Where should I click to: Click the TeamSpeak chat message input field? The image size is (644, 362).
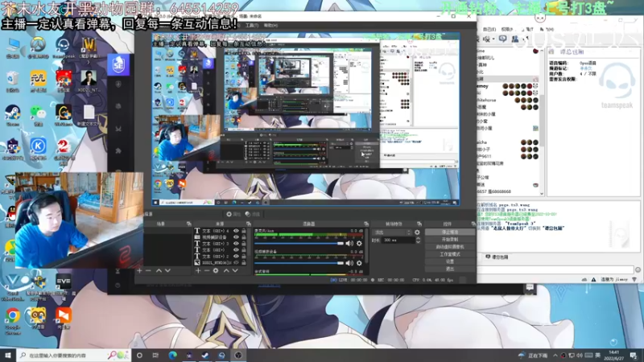point(555,269)
